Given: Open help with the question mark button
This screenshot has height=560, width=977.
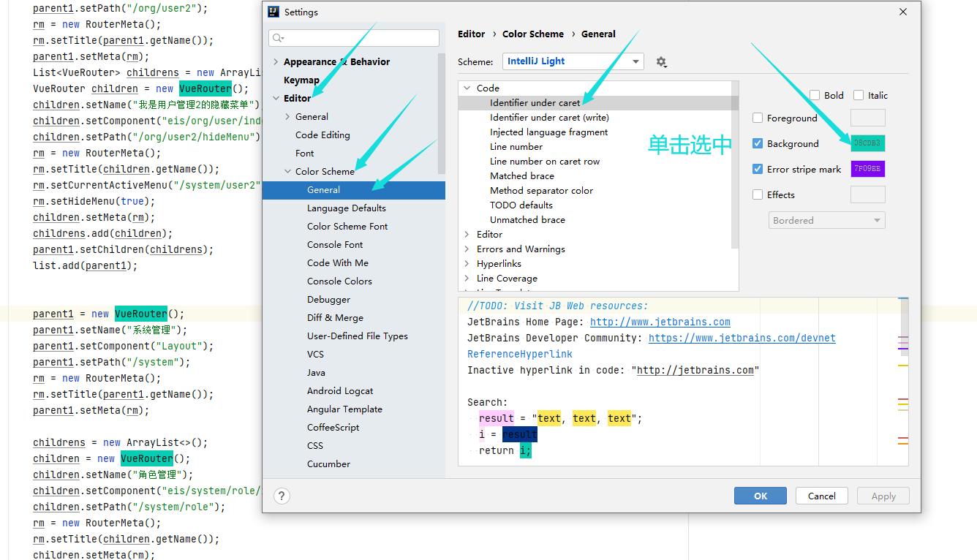Looking at the screenshot, I should pos(282,496).
